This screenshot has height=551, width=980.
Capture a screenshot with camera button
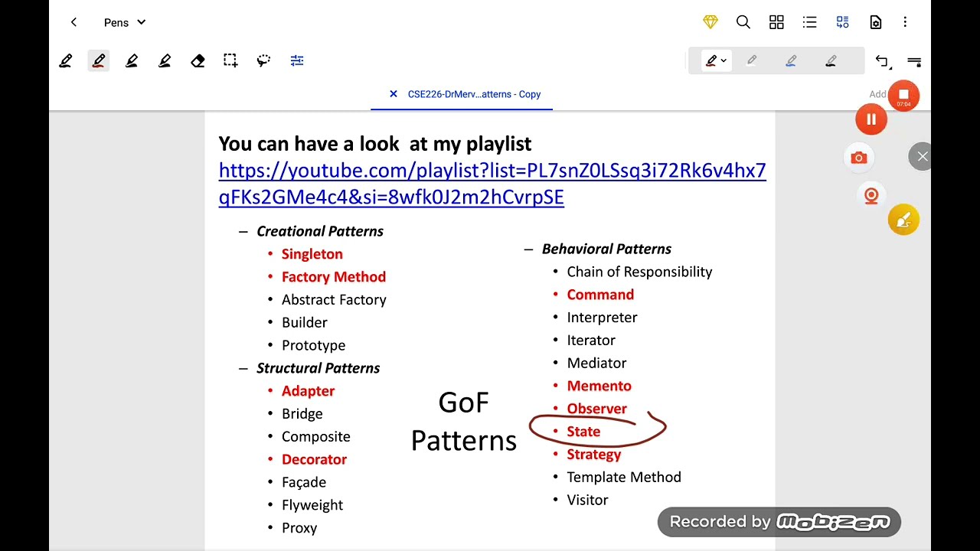(x=858, y=158)
